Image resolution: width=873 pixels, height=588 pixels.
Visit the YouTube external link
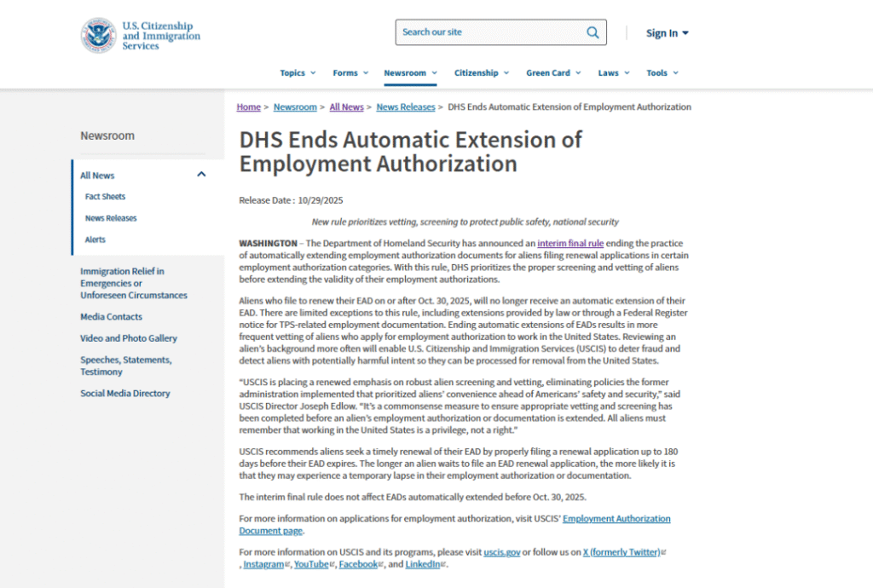coord(311,564)
